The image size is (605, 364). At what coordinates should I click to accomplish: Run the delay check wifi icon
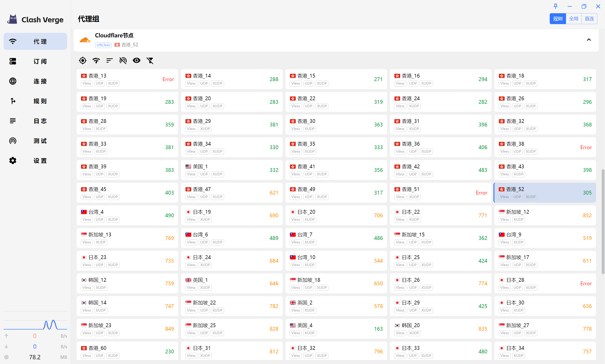pyautogui.click(x=96, y=60)
